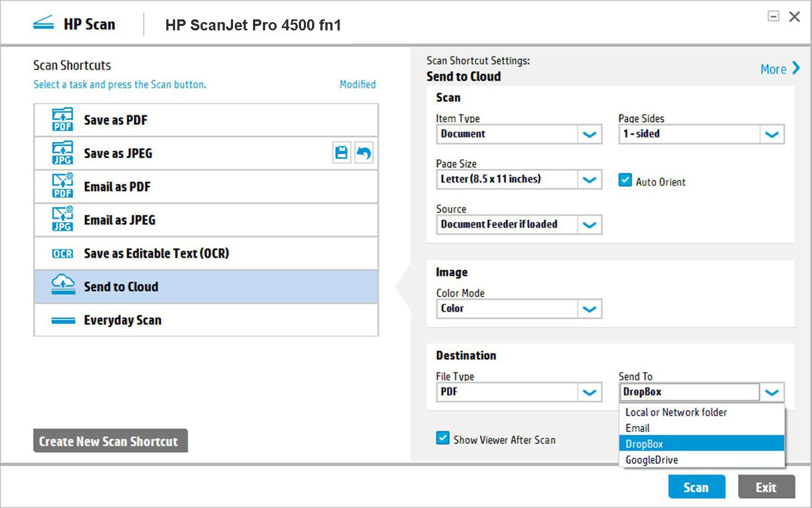Select the Everyday Scan shortcut

[x=206, y=320]
